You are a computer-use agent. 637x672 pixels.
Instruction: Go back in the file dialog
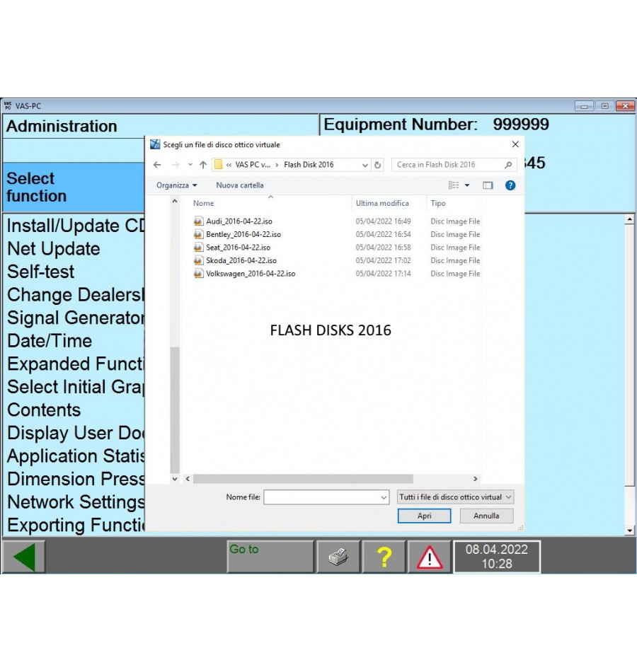(157, 165)
